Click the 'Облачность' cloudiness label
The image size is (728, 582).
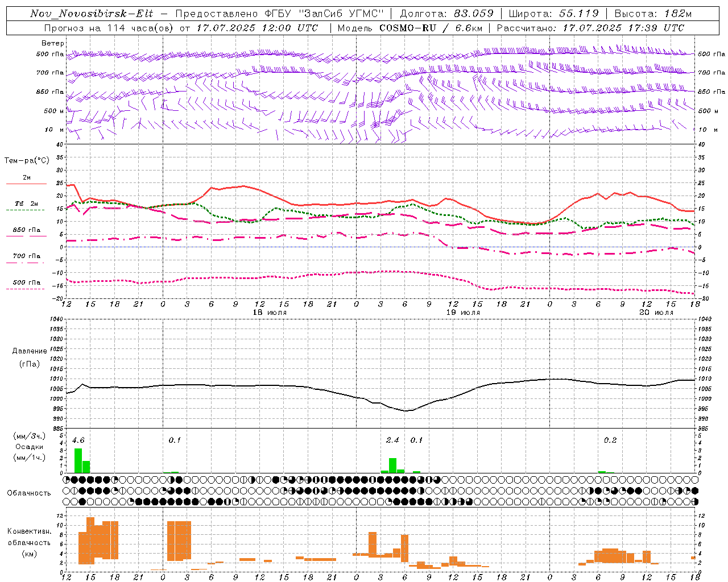coord(29,493)
